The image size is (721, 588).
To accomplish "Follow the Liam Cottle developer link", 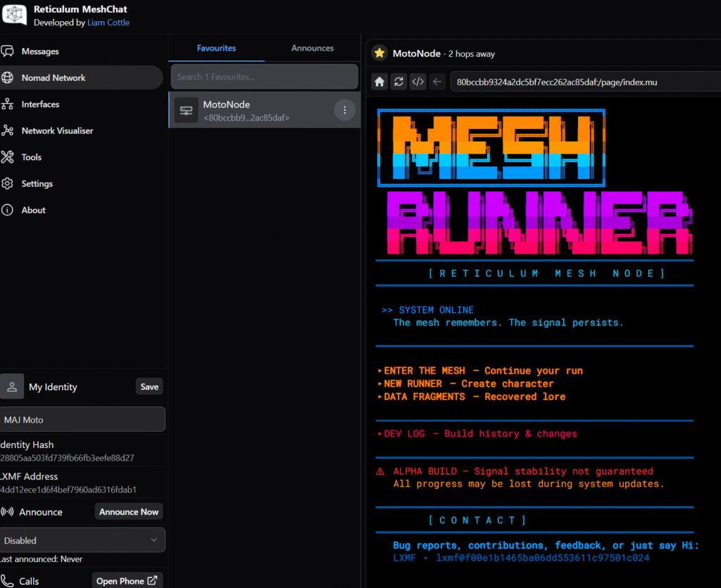I will 108,23.
